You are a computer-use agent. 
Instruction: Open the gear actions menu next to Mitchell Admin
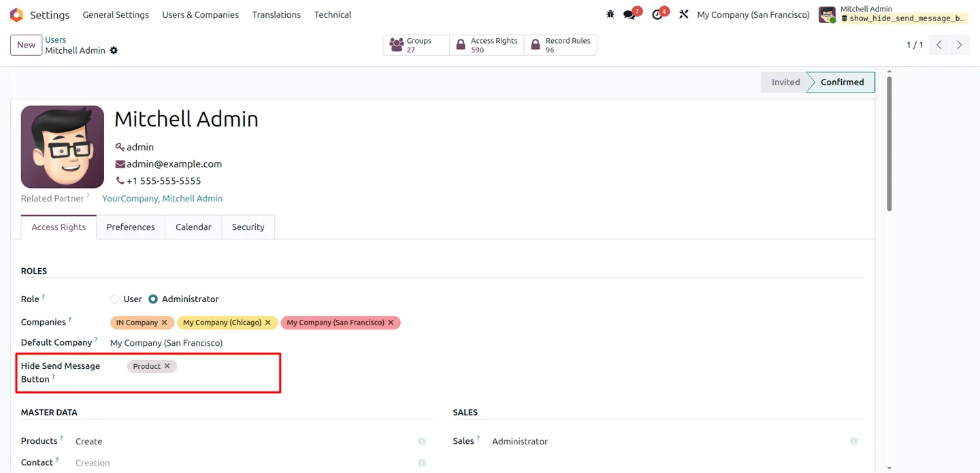click(114, 50)
